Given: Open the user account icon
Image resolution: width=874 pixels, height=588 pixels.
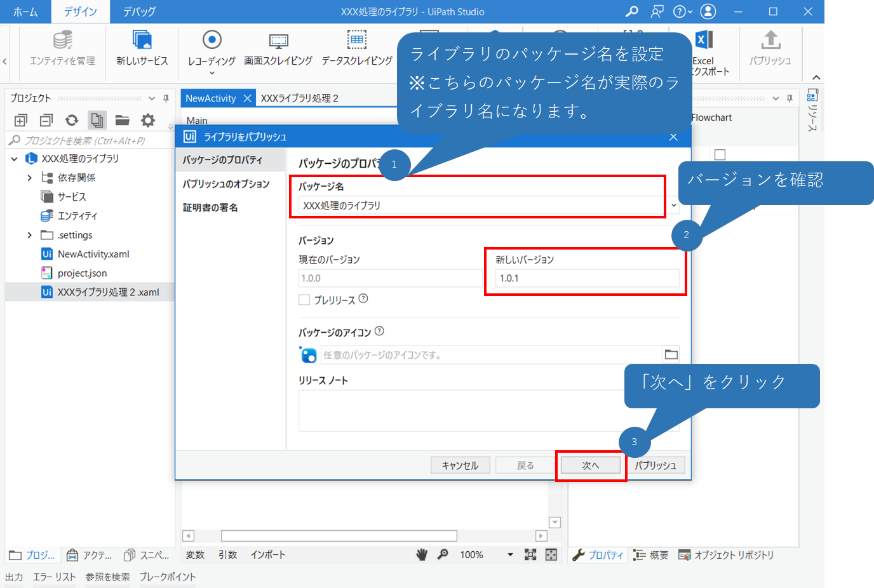Looking at the screenshot, I should point(708,11).
